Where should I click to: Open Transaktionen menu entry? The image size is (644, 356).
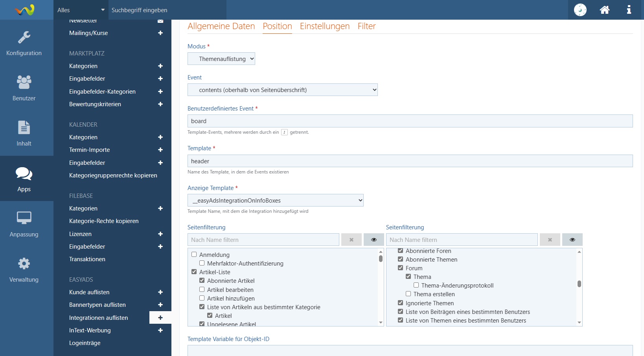87,259
